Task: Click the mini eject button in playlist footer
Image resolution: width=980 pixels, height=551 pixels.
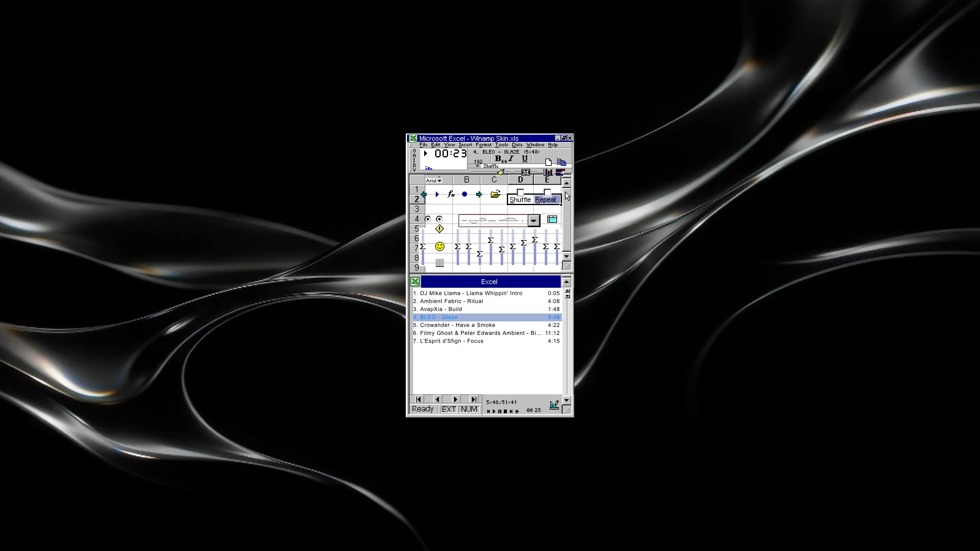Action: tap(517, 411)
